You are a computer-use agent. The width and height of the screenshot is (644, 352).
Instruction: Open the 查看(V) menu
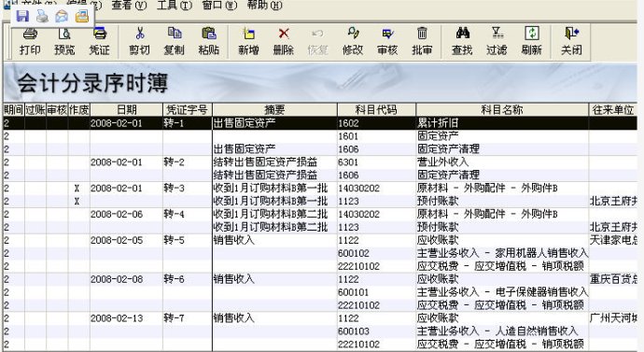click(129, 5)
